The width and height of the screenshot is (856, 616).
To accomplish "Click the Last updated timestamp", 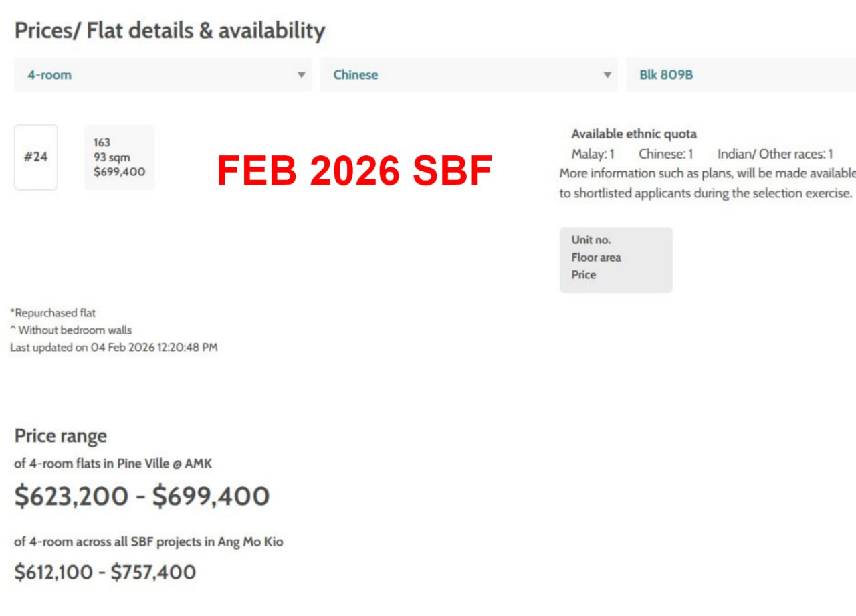I will click(x=114, y=347).
